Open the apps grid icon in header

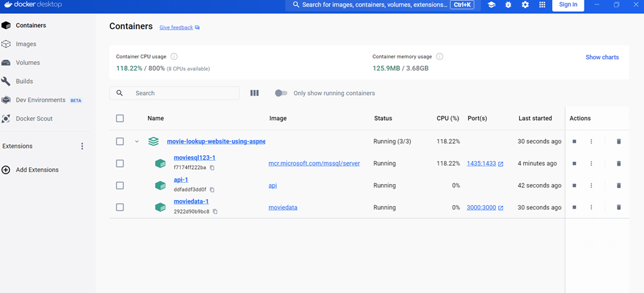click(542, 5)
